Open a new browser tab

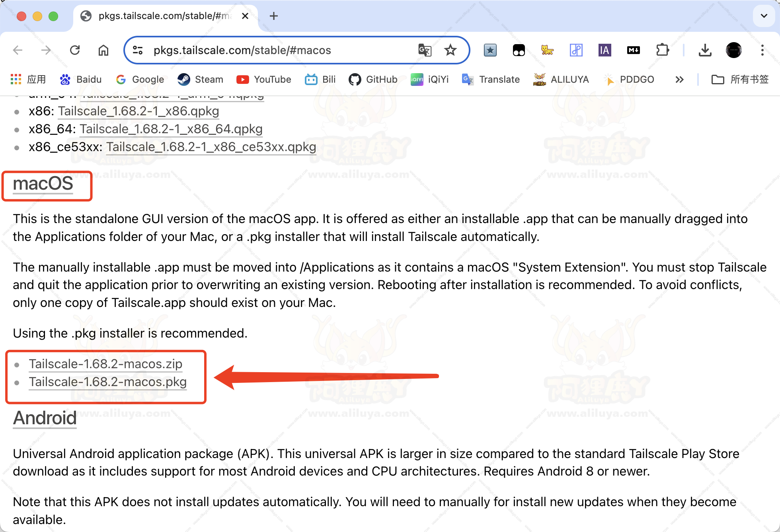tap(274, 16)
